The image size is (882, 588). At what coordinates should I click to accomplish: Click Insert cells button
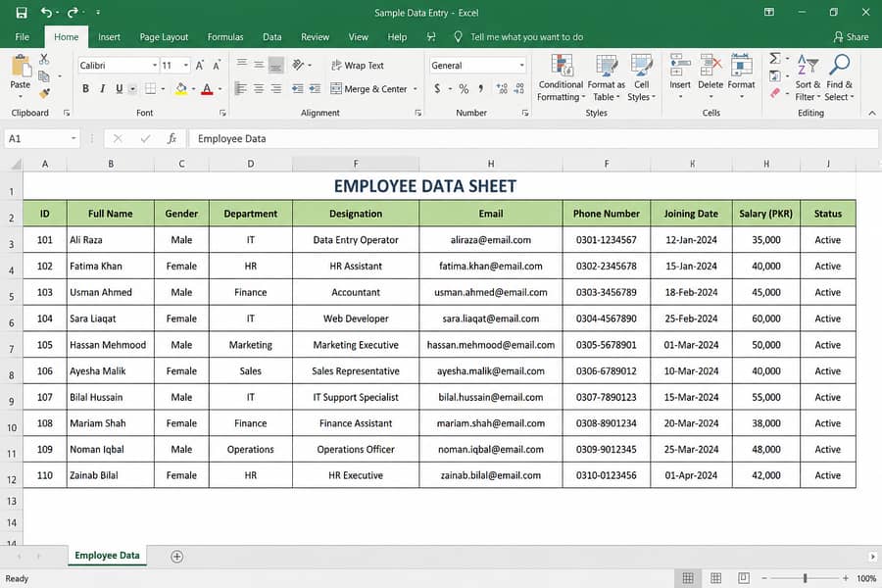tap(679, 76)
